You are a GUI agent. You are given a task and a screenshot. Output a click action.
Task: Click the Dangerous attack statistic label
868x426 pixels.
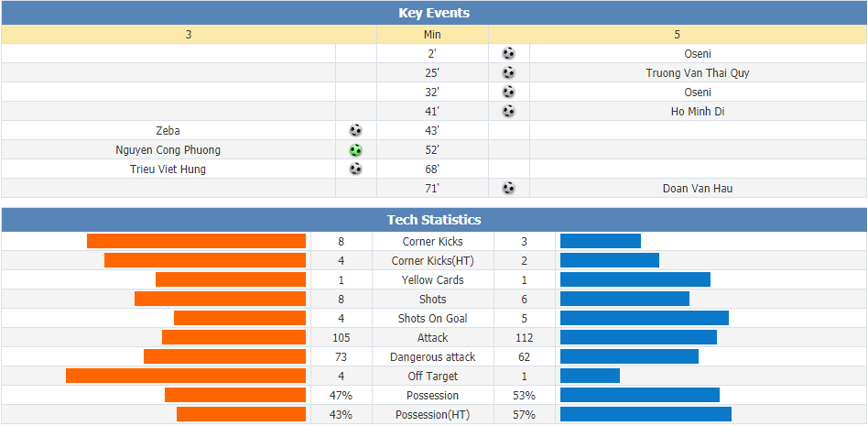tap(433, 357)
